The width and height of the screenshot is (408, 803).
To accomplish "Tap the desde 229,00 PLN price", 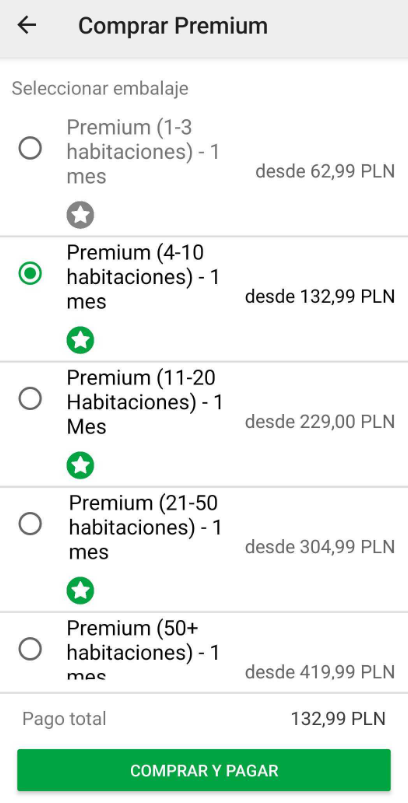I will click(x=320, y=422).
